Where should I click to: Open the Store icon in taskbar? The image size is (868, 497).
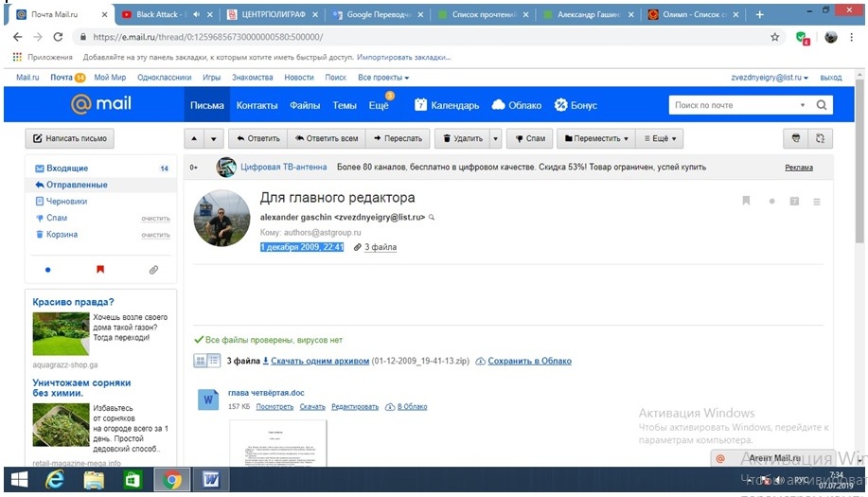pos(133,480)
